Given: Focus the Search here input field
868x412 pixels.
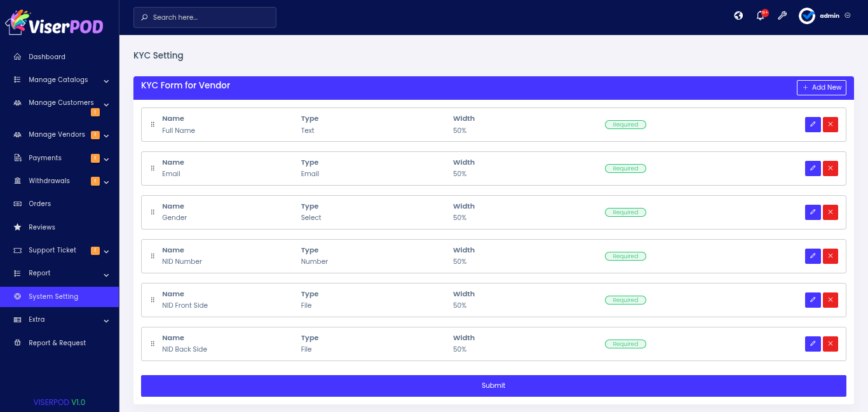Looking at the screenshot, I should (x=205, y=17).
